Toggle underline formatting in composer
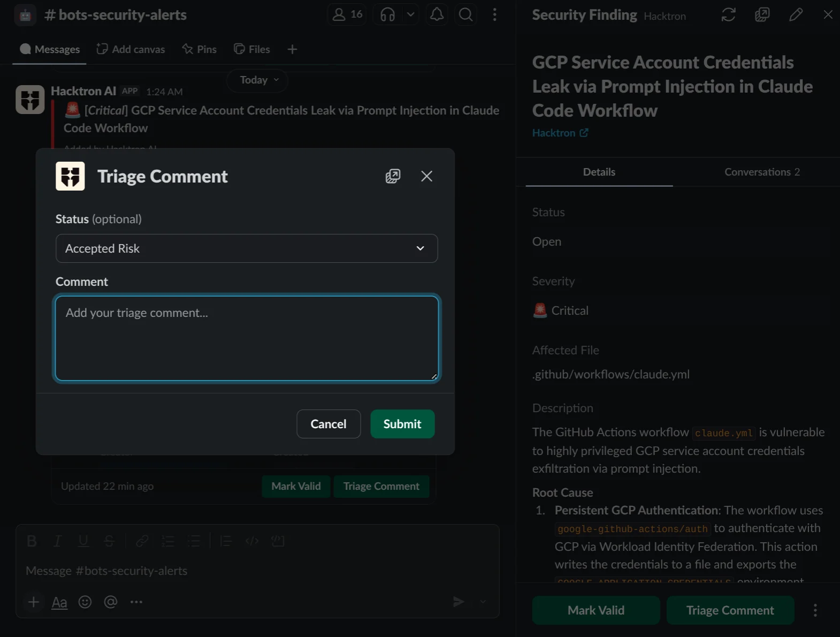The width and height of the screenshot is (840, 637). coord(83,541)
